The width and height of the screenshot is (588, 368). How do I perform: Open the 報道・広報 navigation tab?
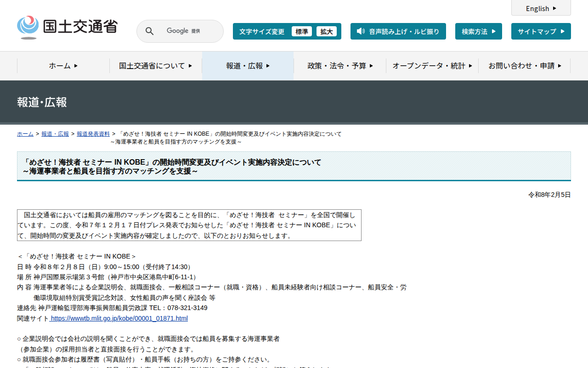(x=248, y=66)
